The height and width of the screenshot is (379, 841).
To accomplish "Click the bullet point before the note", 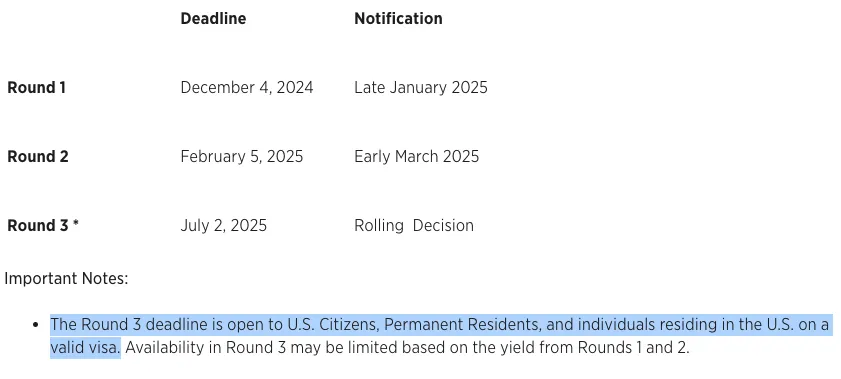I will pos(35,325).
